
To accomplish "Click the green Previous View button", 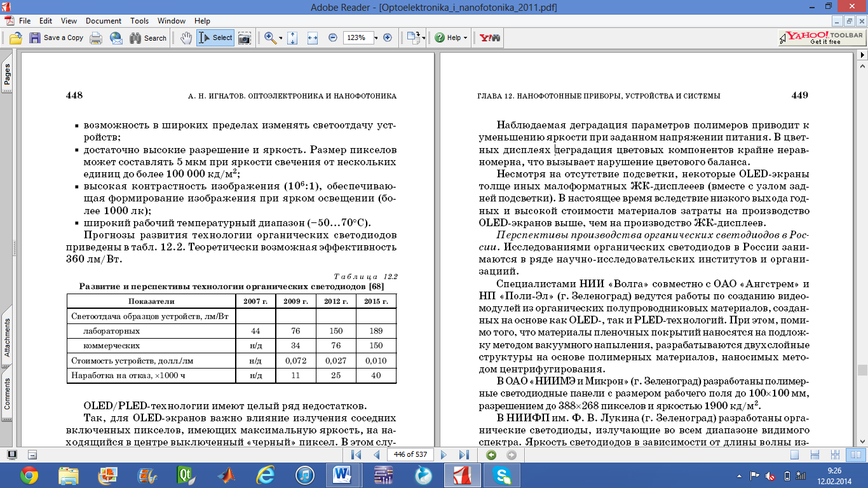I will tap(491, 455).
